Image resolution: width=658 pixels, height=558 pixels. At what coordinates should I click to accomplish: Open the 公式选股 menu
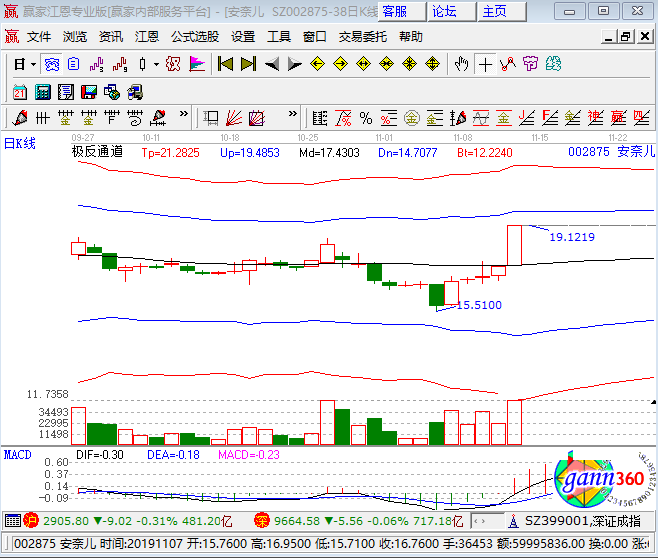195,37
